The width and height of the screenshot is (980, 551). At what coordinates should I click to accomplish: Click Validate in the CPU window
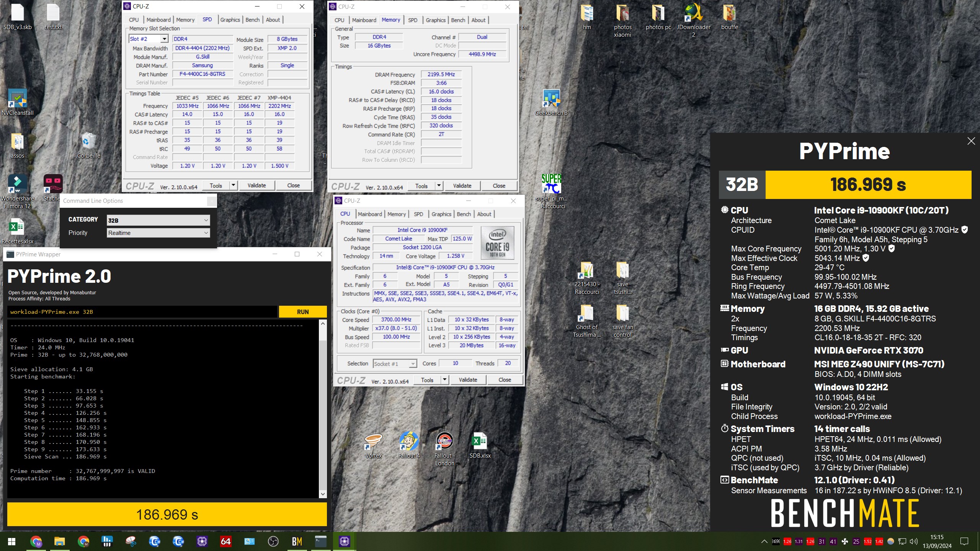[x=468, y=380]
